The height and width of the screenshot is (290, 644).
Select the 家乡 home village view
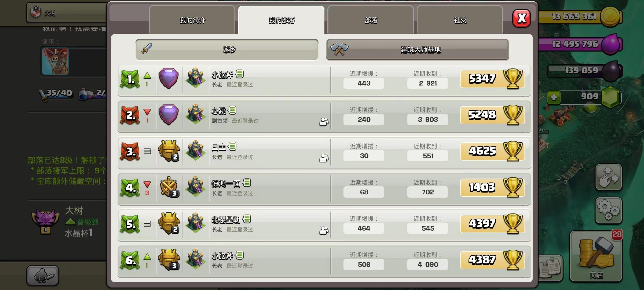pyautogui.click(x=227, y=49)
